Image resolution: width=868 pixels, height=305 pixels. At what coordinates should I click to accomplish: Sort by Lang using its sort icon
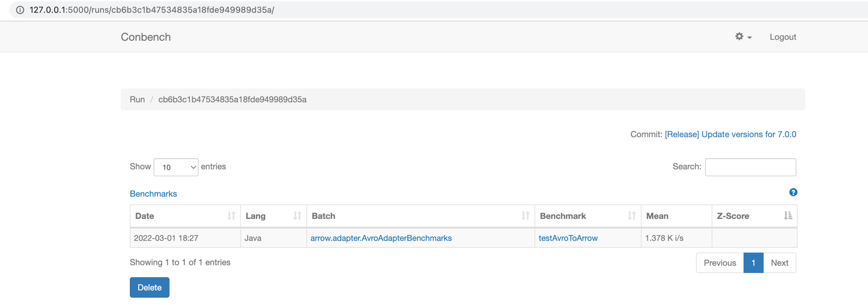pos(297,216)
